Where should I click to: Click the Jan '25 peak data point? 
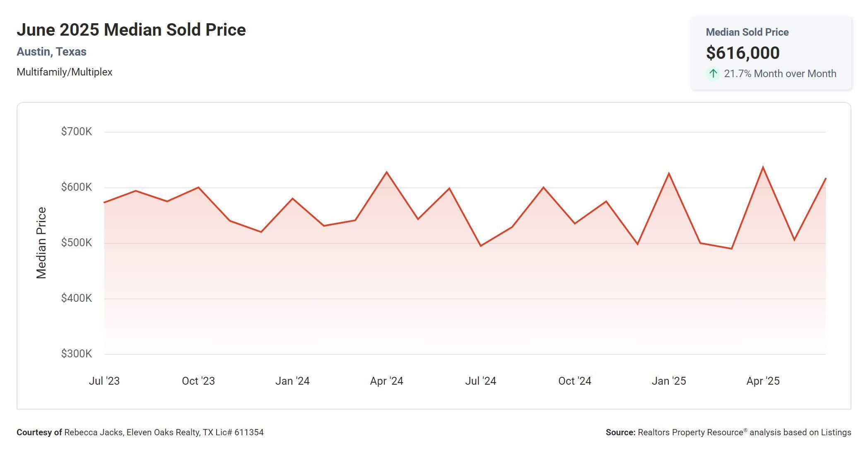[669, 174]
